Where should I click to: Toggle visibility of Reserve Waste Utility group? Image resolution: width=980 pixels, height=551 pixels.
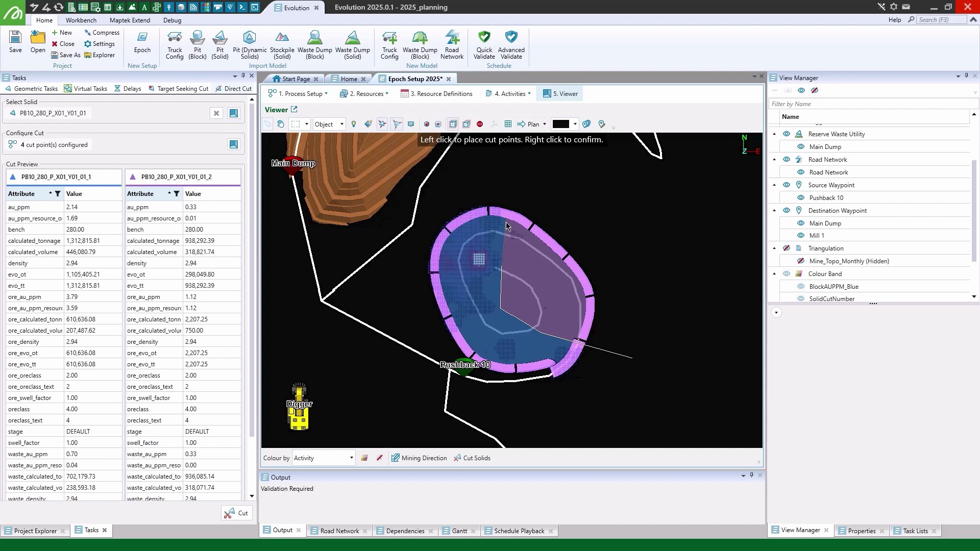pyautogui.click(x=787, y=134)
